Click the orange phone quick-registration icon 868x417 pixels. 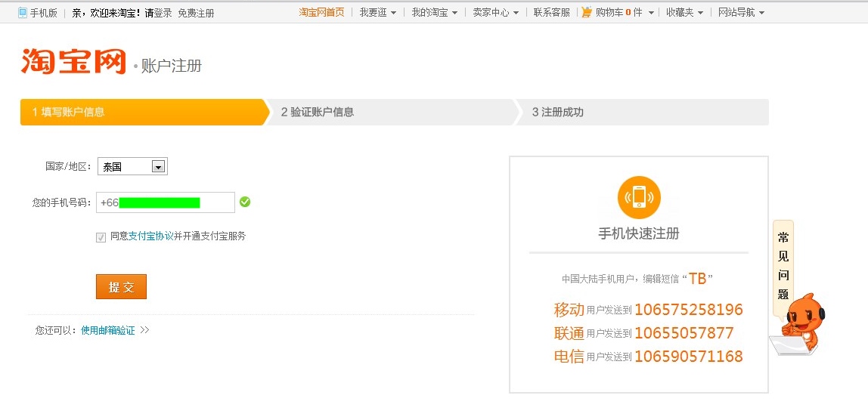[x=639, y=197]
